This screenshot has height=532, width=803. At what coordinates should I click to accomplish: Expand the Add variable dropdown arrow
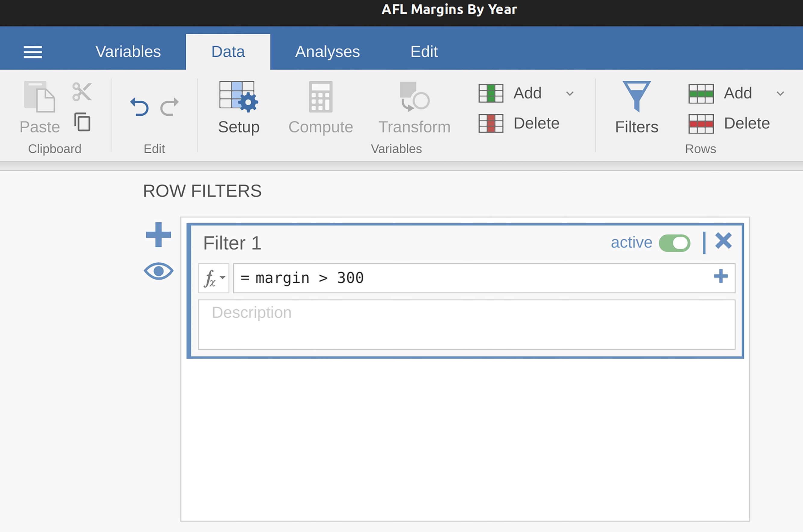[x=570, y=93]
